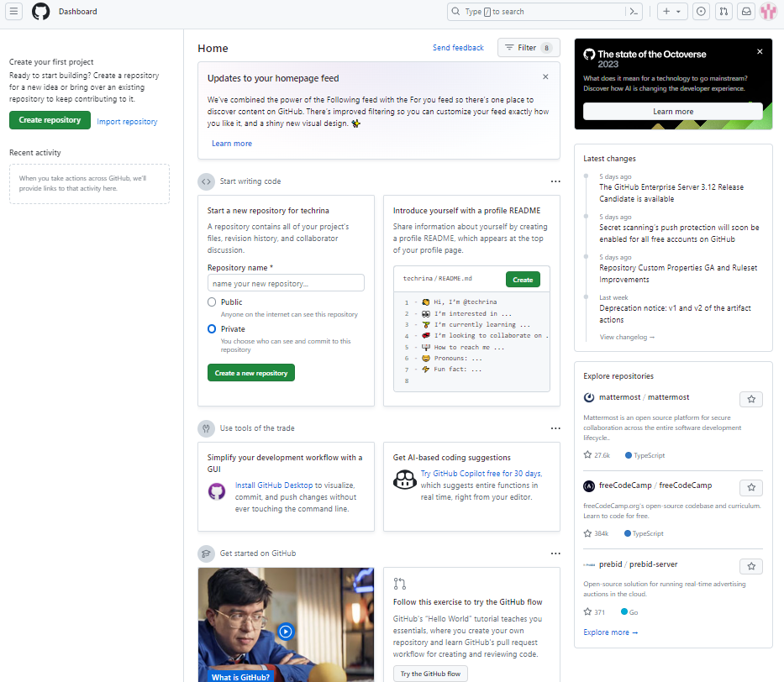Open options for Start writing code section
Screen dimensions: 784x682
[x=555, y=181]
